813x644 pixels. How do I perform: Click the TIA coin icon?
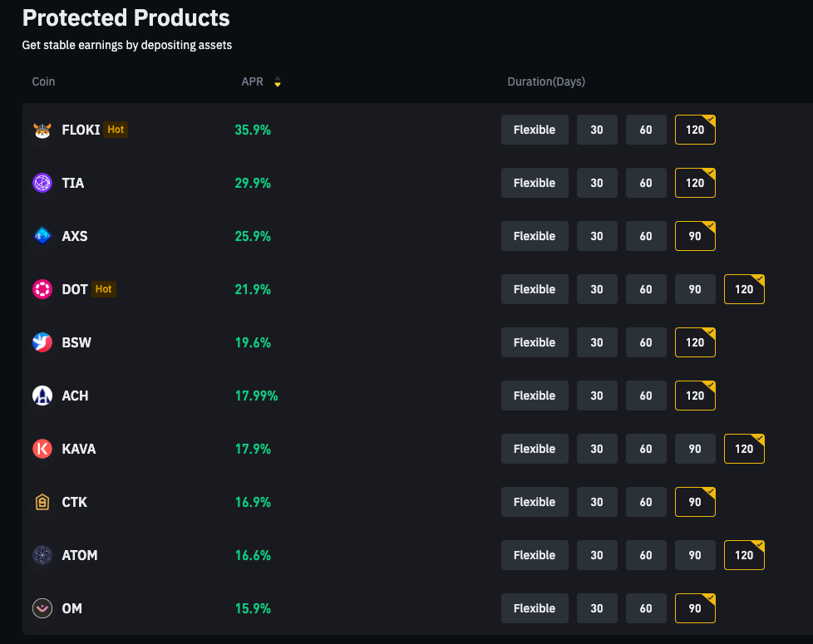tap(42, 183)
